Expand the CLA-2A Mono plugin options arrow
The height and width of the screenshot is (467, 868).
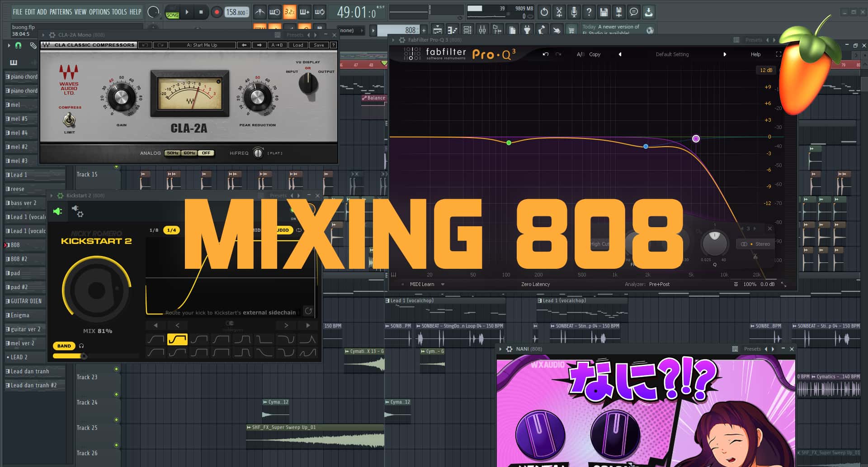tap(43, 35)
